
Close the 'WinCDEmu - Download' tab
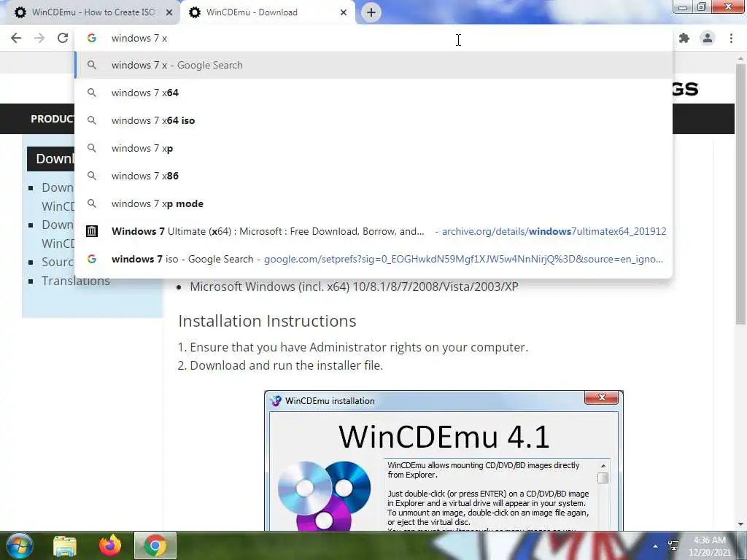pyautogui.click(x=344, y=12)
